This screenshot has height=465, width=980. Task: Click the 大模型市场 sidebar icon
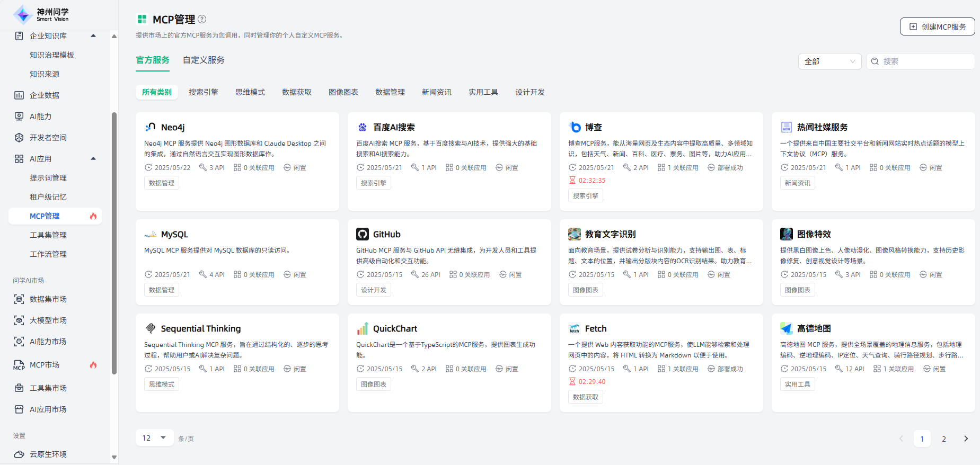pyautogui.click(x=19, y=320)
